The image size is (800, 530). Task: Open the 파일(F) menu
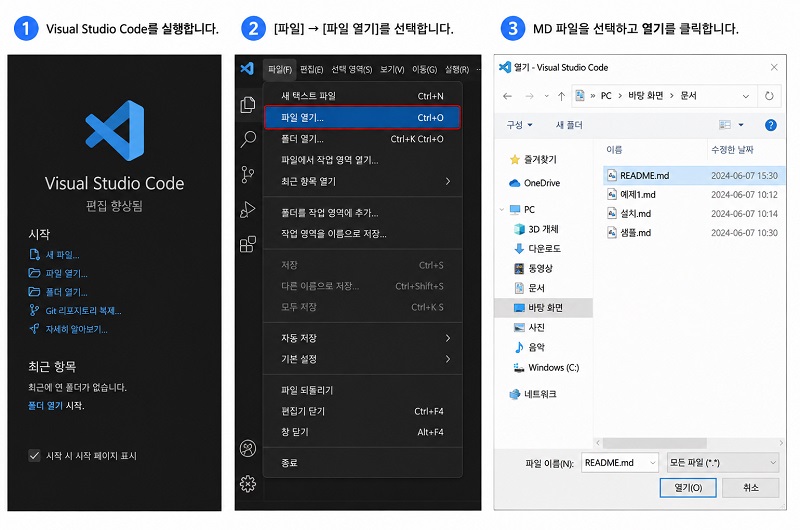[x=280, y=69]
